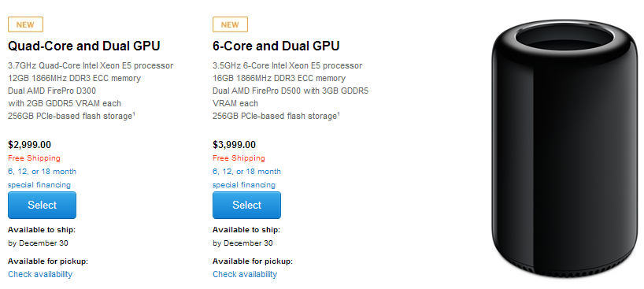Click 6, 12, or 18 month link for 6-Core
The image size is (644, 289).
[x=246, y=172]
